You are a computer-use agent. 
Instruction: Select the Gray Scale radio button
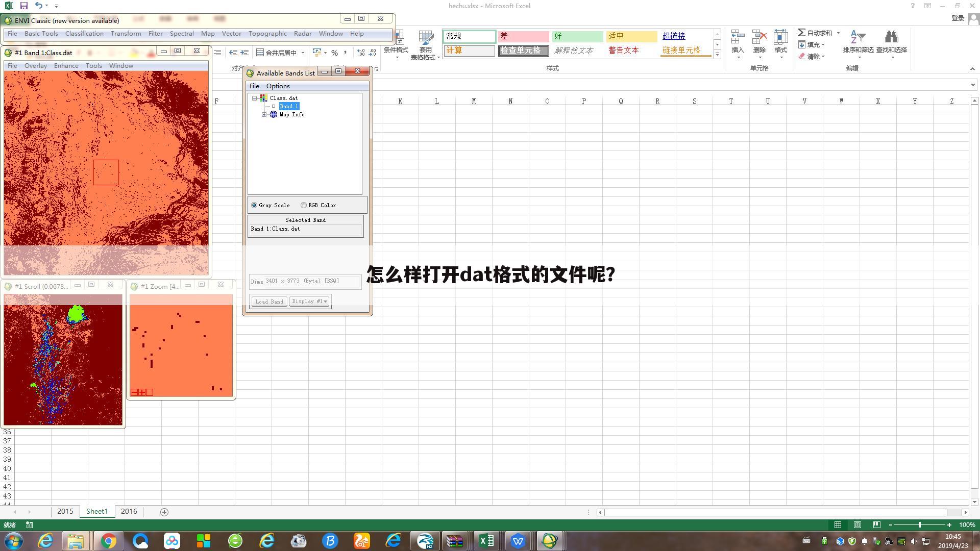(254, 205)
